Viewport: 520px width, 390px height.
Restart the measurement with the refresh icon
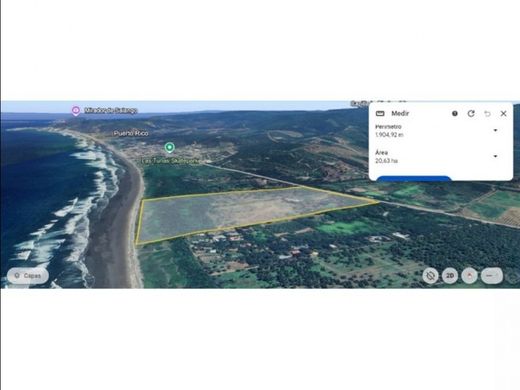coord(471,114)
